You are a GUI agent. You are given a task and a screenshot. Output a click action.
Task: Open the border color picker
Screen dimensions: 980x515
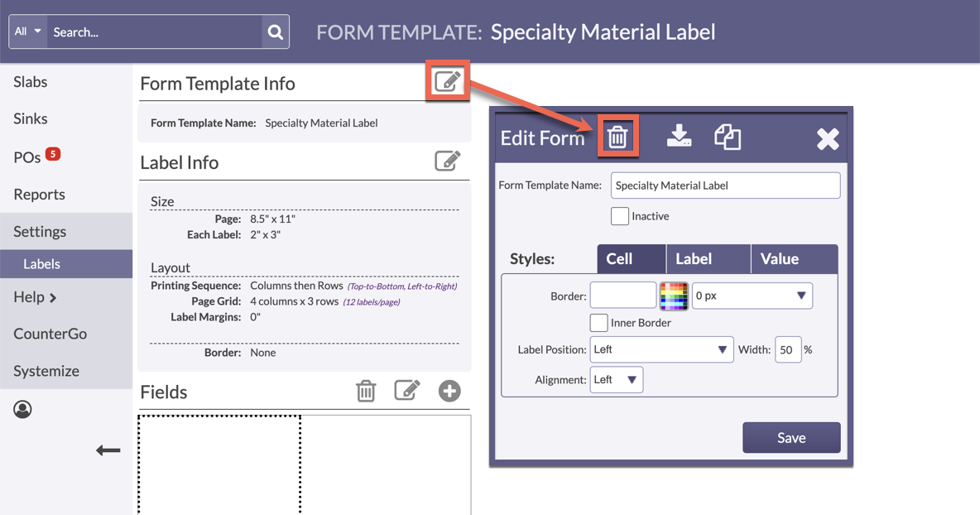[674, 295]
